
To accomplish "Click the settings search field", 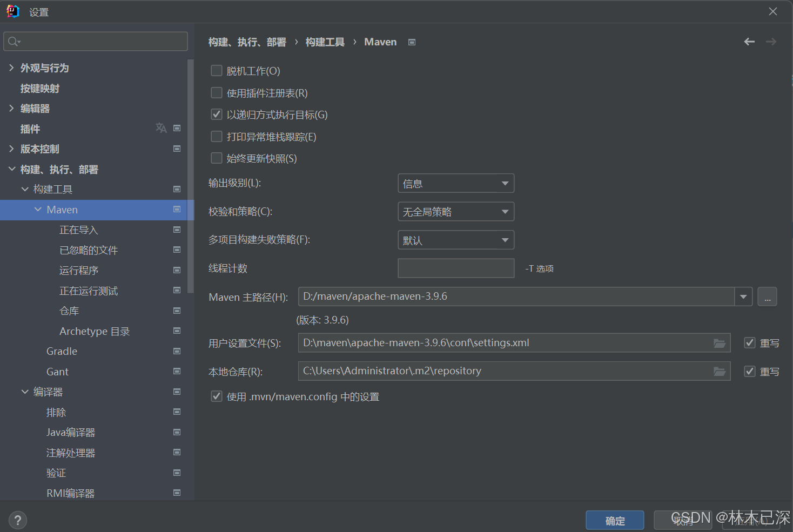I will (x=96, y=42).
